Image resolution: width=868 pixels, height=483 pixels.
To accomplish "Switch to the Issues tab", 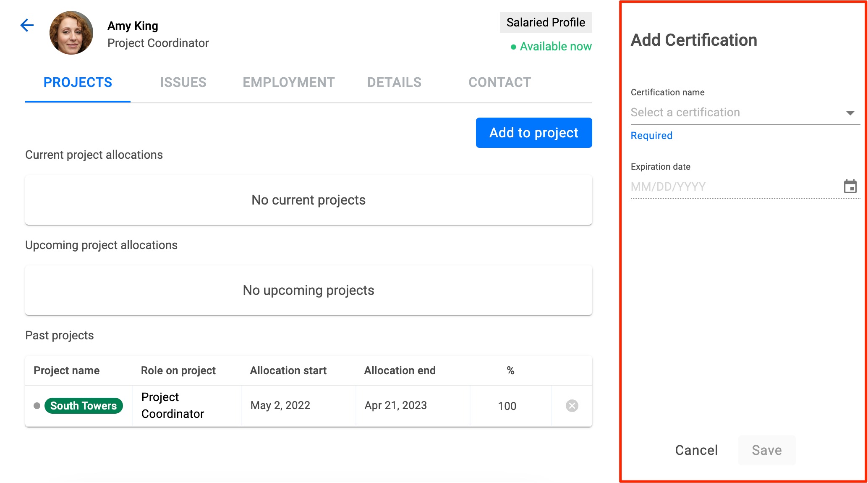I will [x=183, y=82].
